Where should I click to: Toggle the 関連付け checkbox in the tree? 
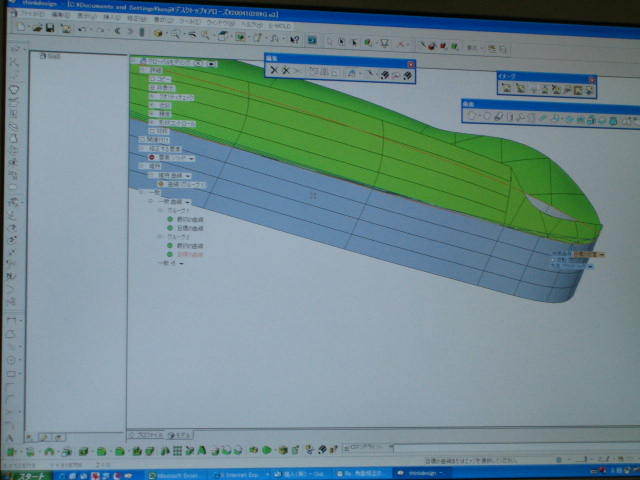coord(142,140)
